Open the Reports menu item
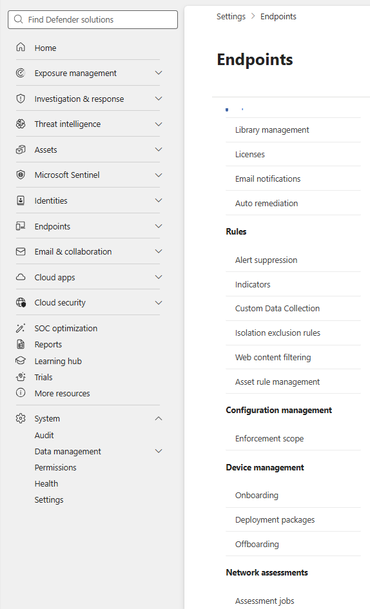 pyautogui.click(x=48, y=345)
